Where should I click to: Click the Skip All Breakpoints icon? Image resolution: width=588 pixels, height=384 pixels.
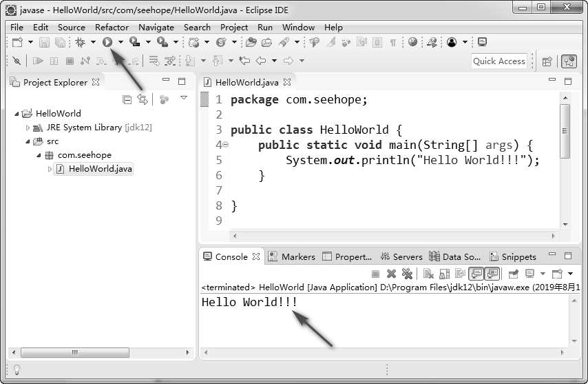click(17, 61)
